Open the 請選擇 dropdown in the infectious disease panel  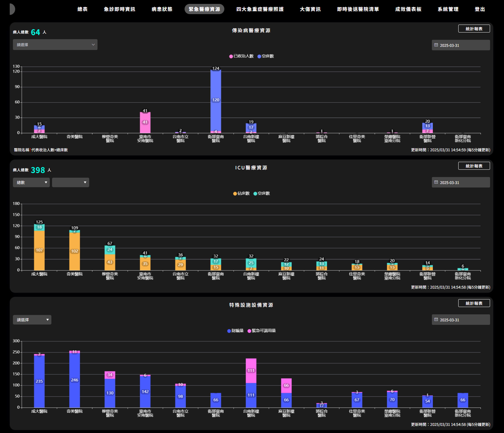[x=55, y=45]
